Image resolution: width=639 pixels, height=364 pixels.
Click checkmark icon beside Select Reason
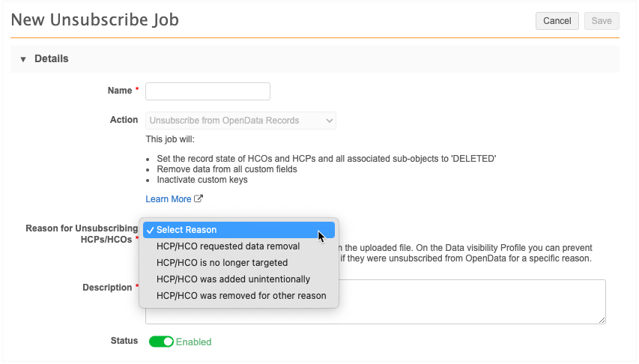[x=150, y=230]
